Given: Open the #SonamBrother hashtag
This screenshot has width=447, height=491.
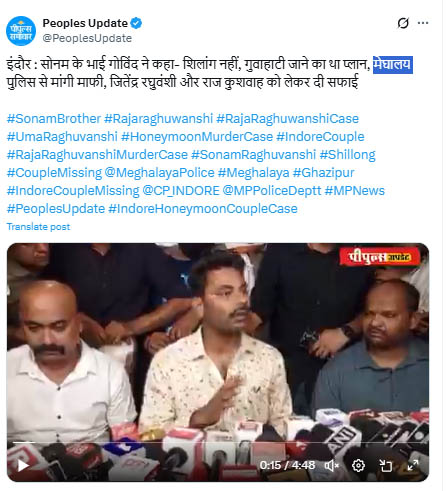Looking at the screenshot, I should [54, 119].
